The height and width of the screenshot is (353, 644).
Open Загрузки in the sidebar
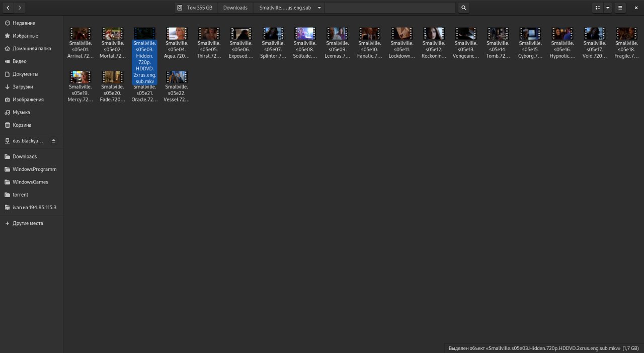[x=31, y=87]
